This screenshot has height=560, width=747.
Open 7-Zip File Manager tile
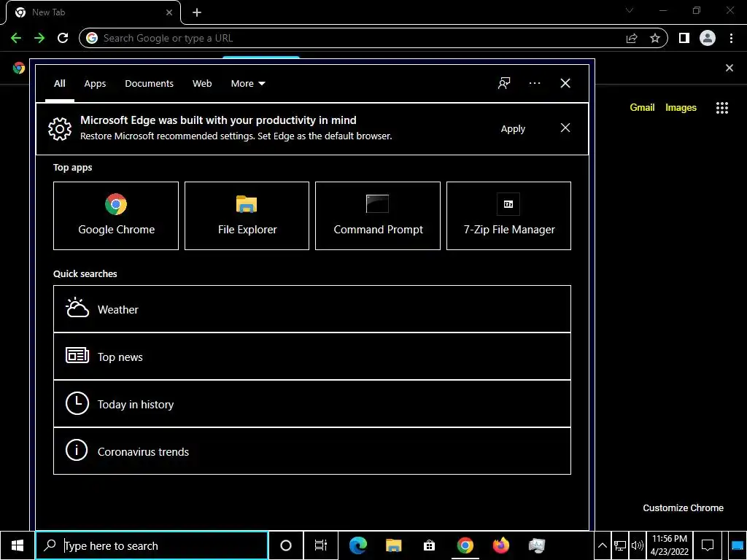pos(508,216)
